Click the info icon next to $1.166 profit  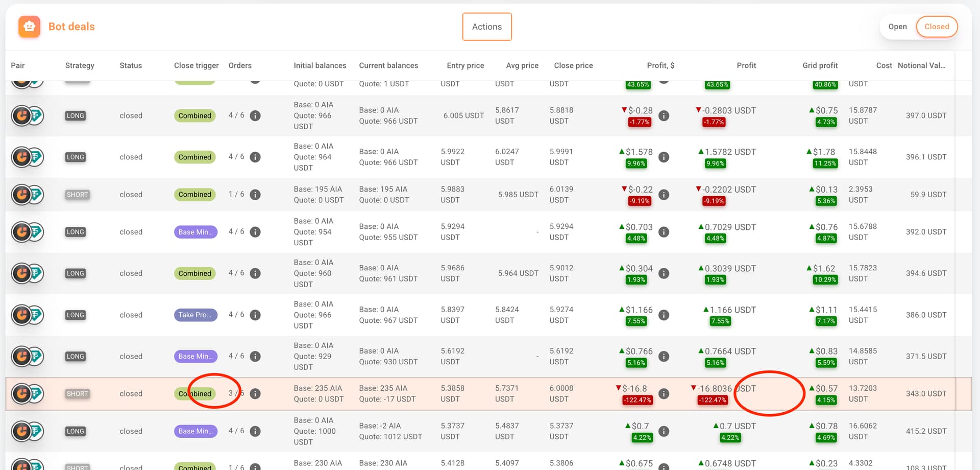tap(664, 315)
